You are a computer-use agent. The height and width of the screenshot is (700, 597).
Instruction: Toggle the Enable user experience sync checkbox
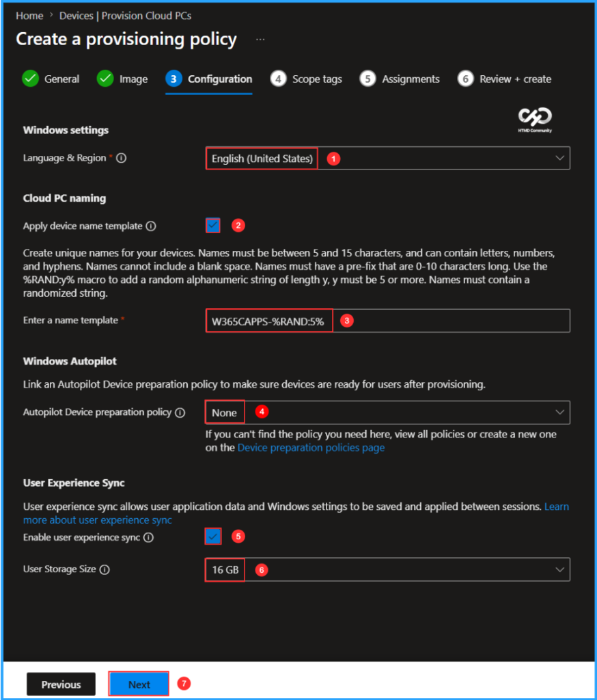tap(213, 536)
